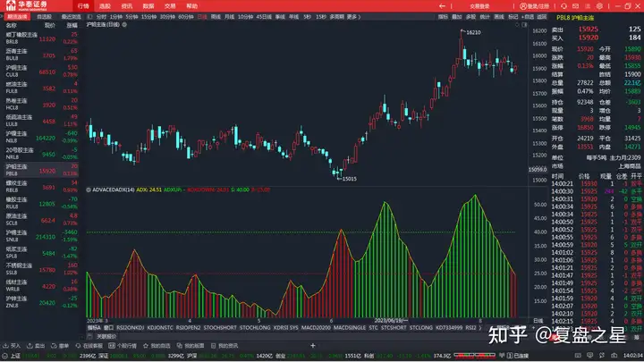Open the 多周期 multi-period view
This screenshot has height=362, width=644.
click(x=335, y=16)
